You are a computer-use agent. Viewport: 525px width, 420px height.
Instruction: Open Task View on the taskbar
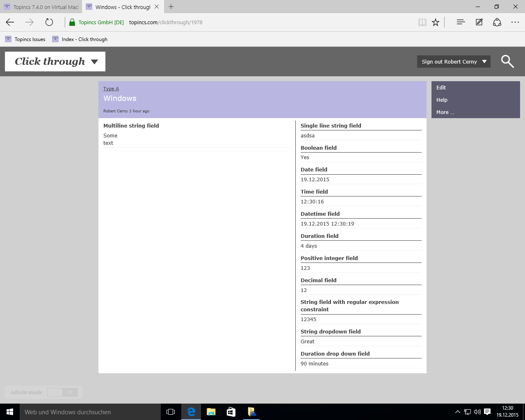tap(171, 412)
